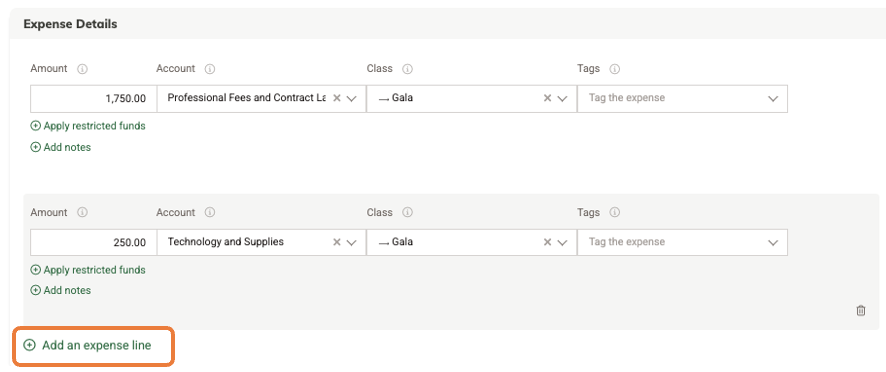Image resolution: width=886 pixels, height=372 pixels.
Task: Open the Professional Fees account dropdown arrow
Action: click(351, 98)
